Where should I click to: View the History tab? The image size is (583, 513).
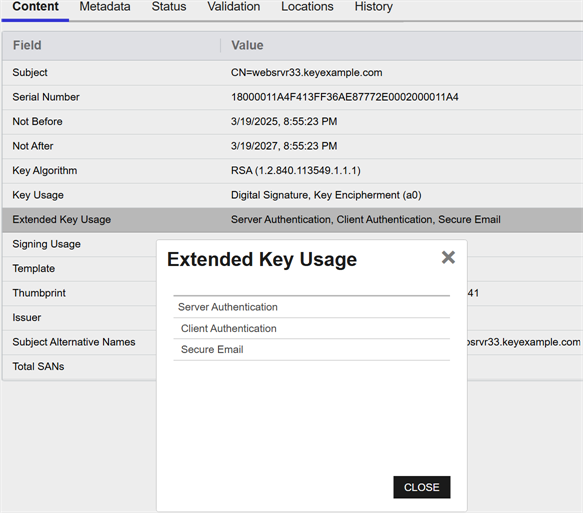[x=373, y=7]
